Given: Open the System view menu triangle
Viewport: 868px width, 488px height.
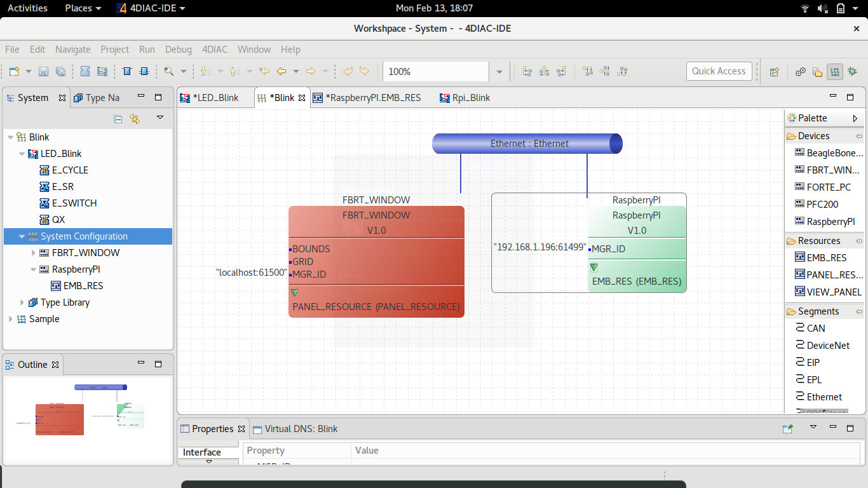Looking at the screenshot, I should [x=160, y=118].
